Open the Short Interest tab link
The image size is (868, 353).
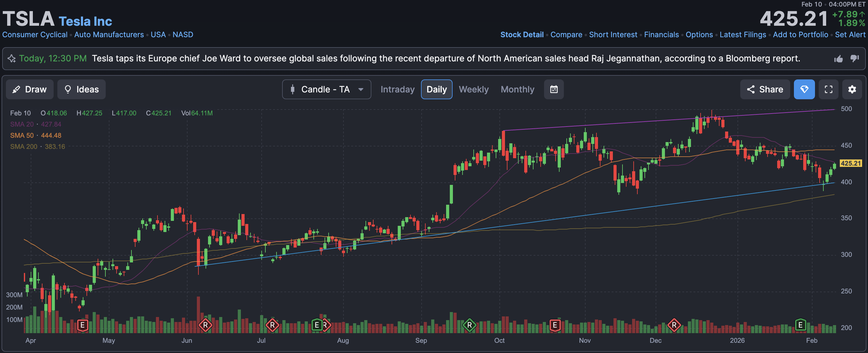click(613, 35)
